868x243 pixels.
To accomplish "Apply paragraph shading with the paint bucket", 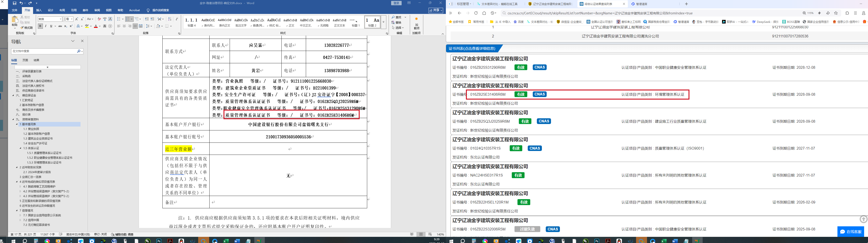I will pyautogui.click(x=158, y=26).
